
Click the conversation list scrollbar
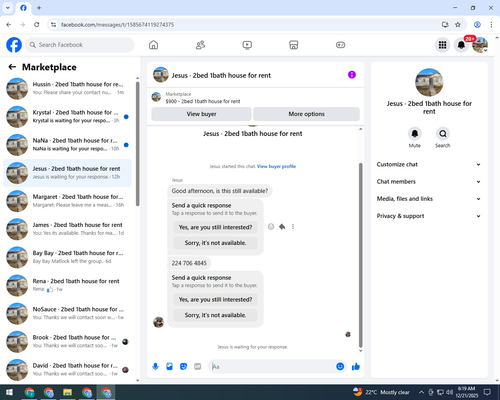138,143
